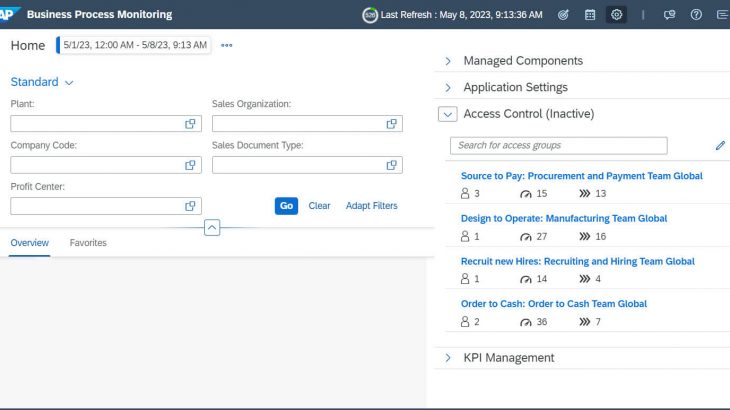Click the Sales Document Type input field
Screen dimensions: 730x410
click(x=307, y=165)
